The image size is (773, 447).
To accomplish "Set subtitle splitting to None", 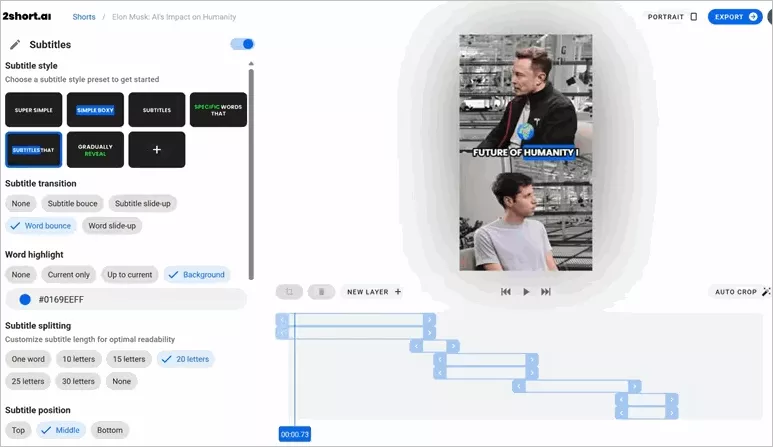I will tap(121, 381).
